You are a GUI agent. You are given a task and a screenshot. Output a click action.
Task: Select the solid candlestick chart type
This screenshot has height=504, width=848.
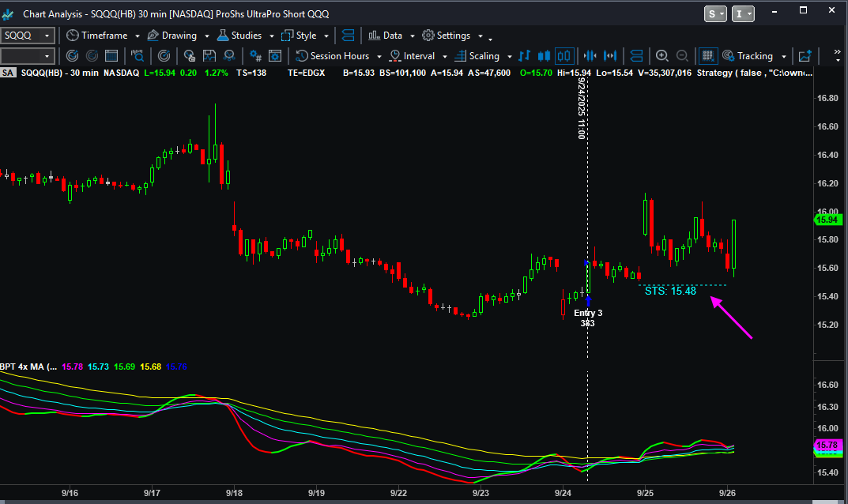(x=544, y=56)
